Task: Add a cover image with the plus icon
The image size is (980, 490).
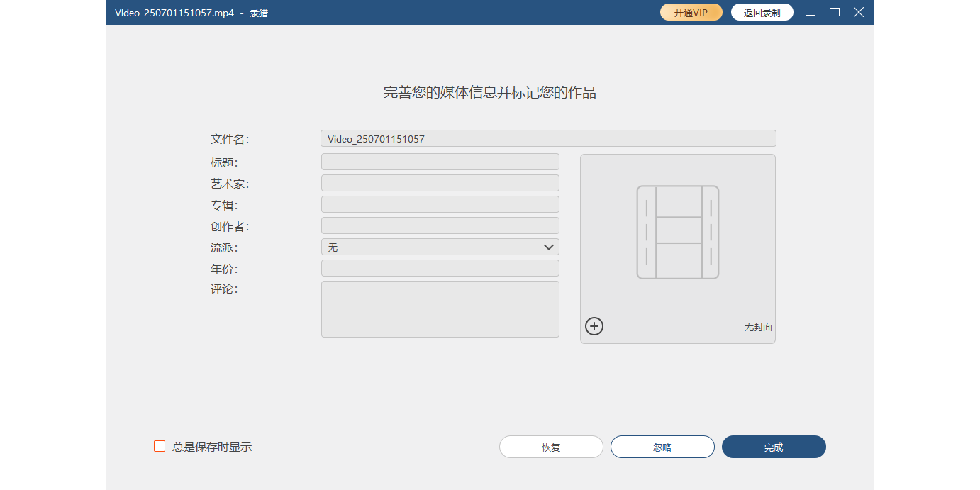Action: tap(594, 326)
